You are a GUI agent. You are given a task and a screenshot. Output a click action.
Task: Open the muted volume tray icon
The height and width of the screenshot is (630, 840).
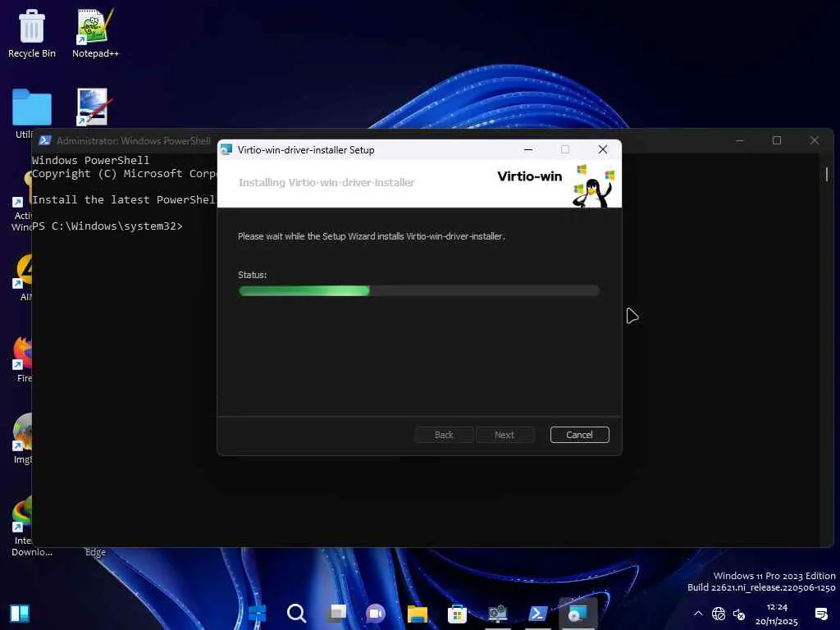(739, 614)
